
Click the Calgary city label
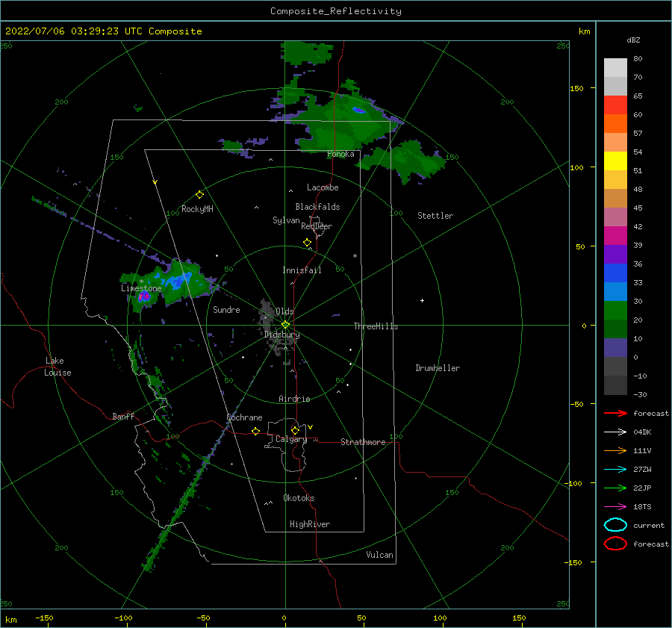[x=291, y=439]
